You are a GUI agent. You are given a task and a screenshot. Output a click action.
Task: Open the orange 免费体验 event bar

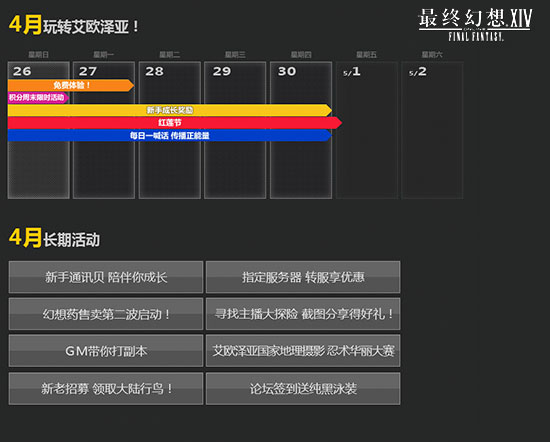point(71,85)
